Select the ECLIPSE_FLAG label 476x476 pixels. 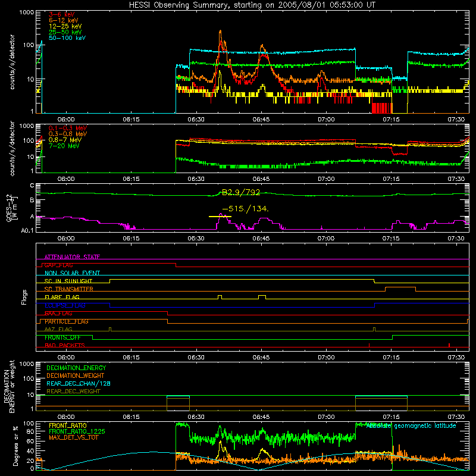(65, 305)
